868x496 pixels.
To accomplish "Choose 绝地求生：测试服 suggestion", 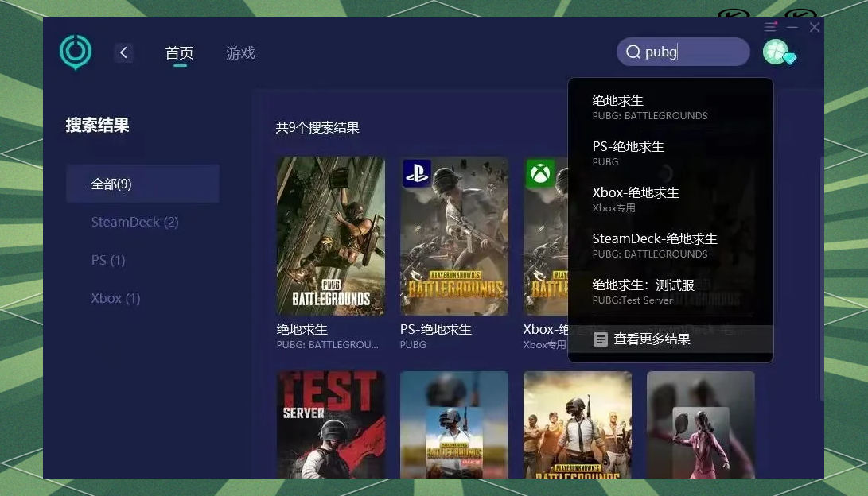I will pyautogui.click(x=671, y=292).
